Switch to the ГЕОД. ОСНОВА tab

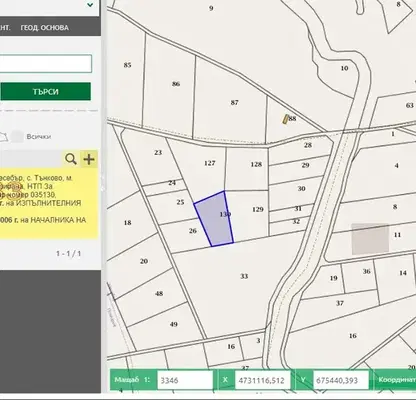click(x=45, y=28)
